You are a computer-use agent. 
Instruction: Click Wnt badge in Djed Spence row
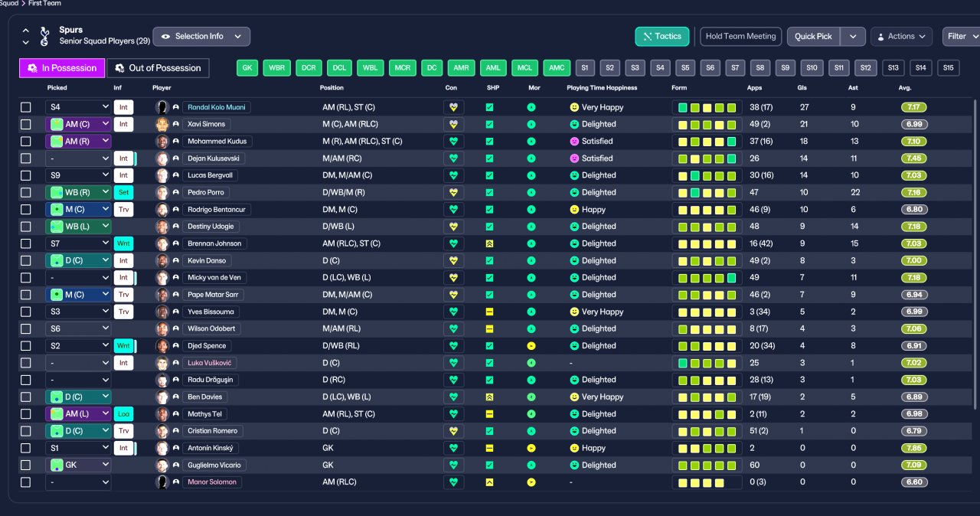tap(123, 346)
